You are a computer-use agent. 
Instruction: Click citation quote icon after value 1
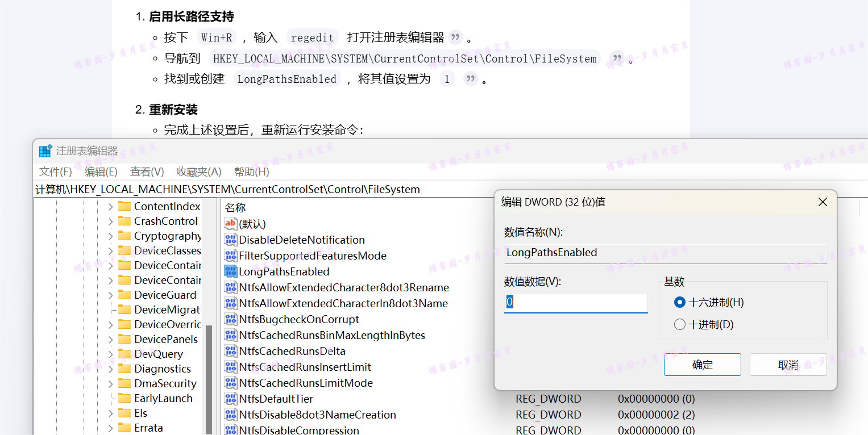click(470, 79)
